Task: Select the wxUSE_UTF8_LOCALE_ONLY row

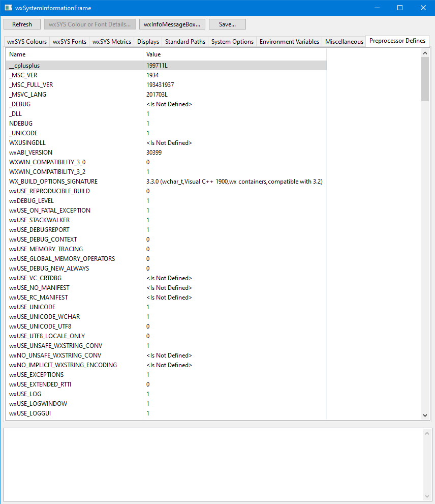Action: pyautogui.click(x=166, y=336)
